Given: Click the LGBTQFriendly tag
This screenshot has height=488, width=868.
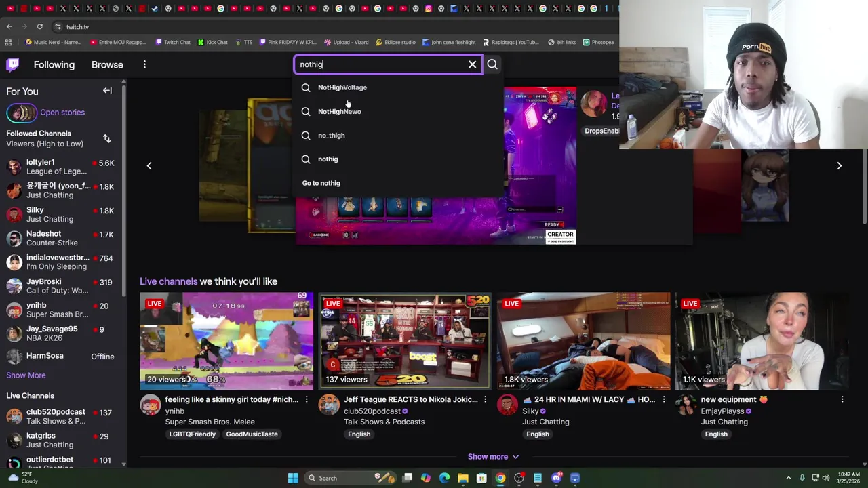Looking at the screenshot, I should pos(192,434).
